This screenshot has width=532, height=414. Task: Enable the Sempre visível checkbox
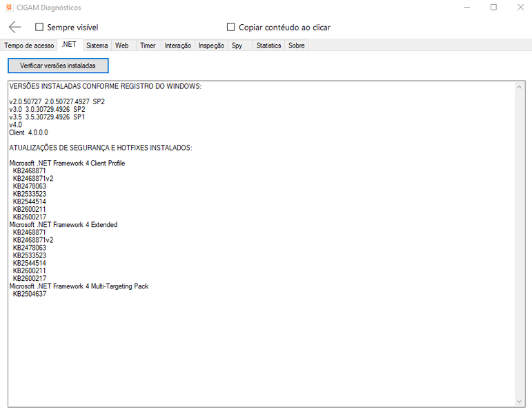coord(39,27)
